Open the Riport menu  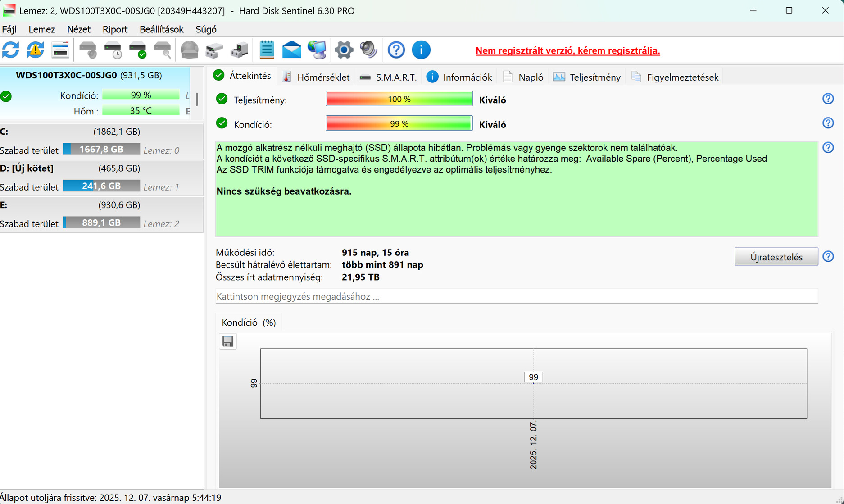pos(115,29)
